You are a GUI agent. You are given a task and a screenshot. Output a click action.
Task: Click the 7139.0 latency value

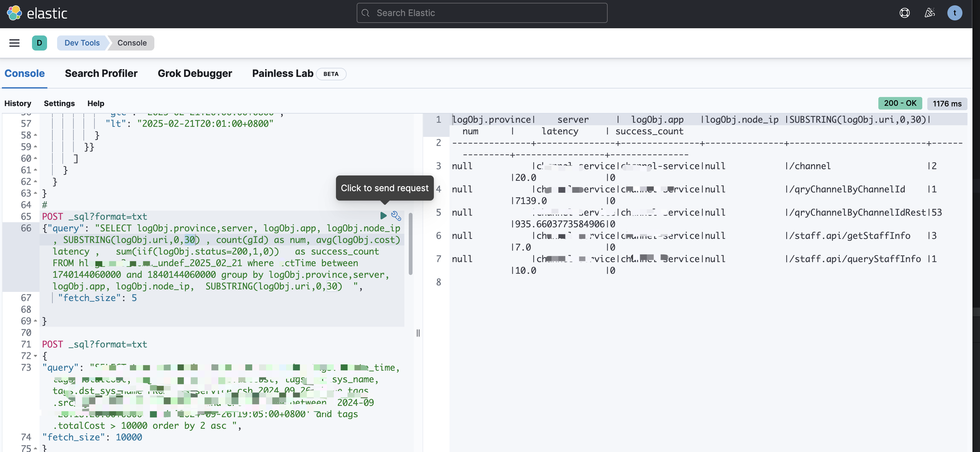[x=531, y=201]
